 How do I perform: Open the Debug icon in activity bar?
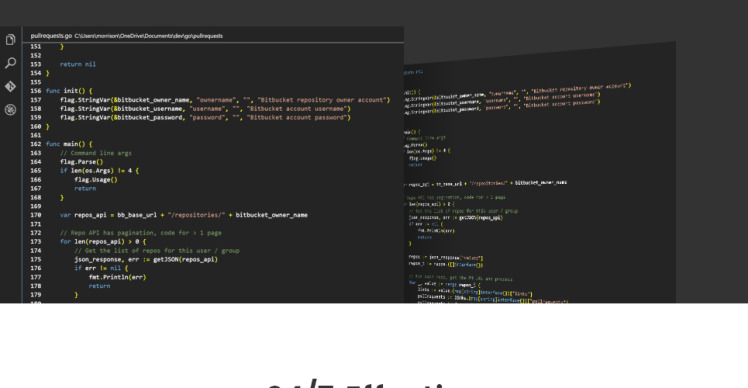coord(10,110)
